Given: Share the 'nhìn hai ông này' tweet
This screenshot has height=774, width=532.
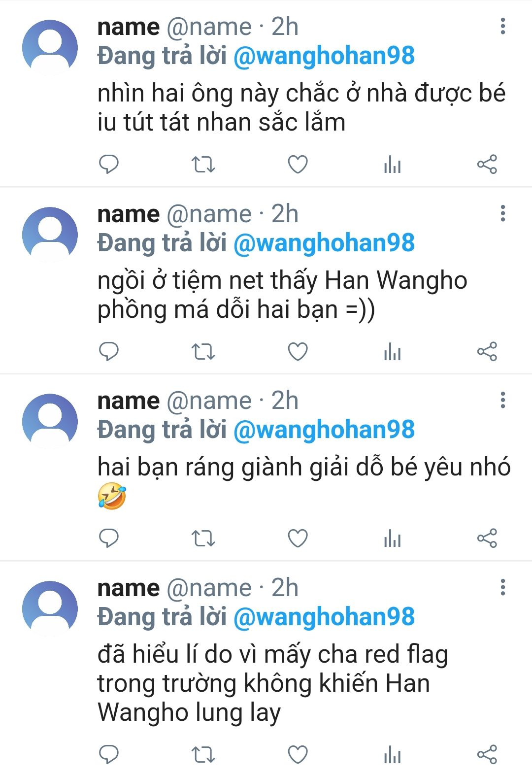Looking at the screenshot, I should tap(487, 164).
